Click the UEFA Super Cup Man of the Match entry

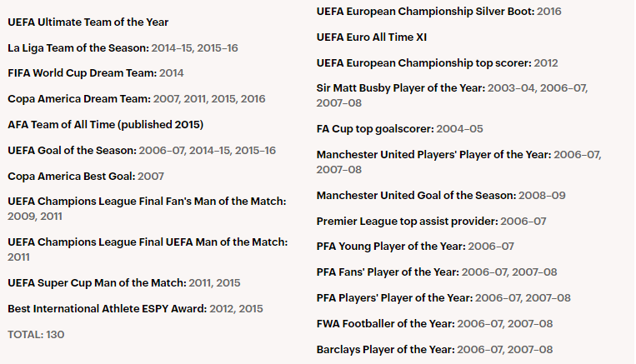tap(123, 283)
